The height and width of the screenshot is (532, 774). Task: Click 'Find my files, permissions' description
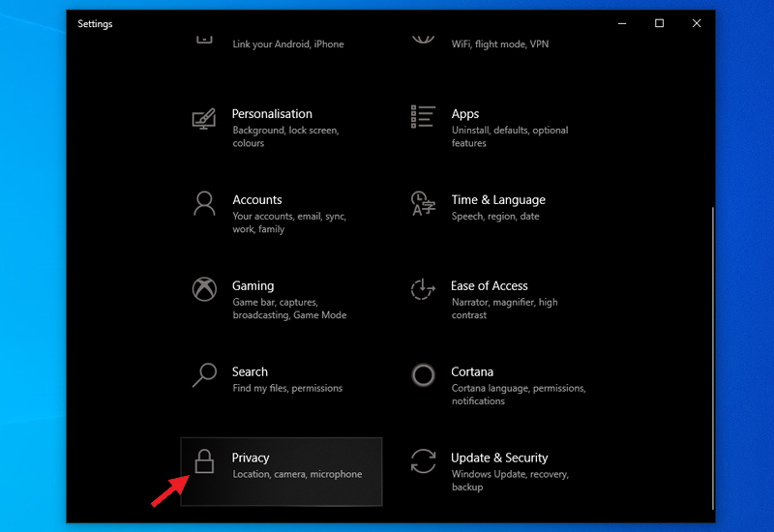pyautogui.click(x=287, y=389)
